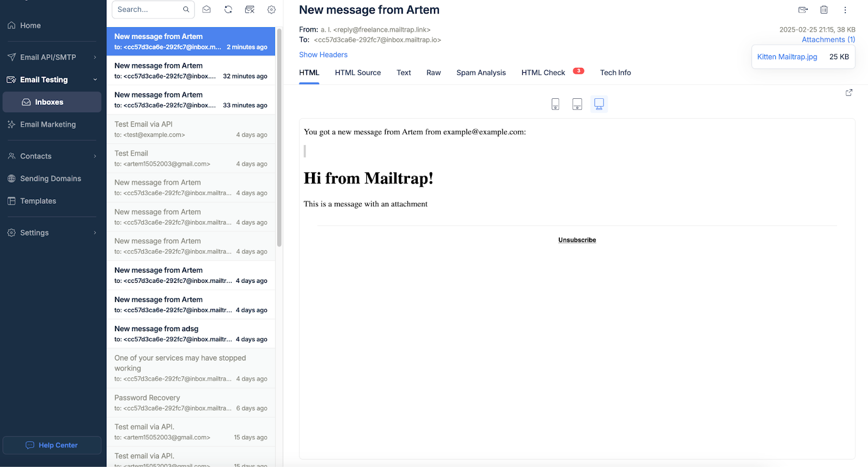This screenshot has width=868, height=467.
Task: Open the Test Email via API message
Action: [x=191, y=129]
